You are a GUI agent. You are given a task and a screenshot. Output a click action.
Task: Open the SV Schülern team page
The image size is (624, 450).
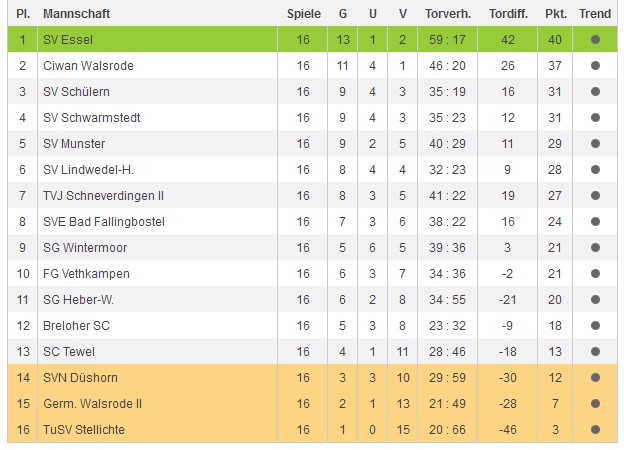click(74, 92)
